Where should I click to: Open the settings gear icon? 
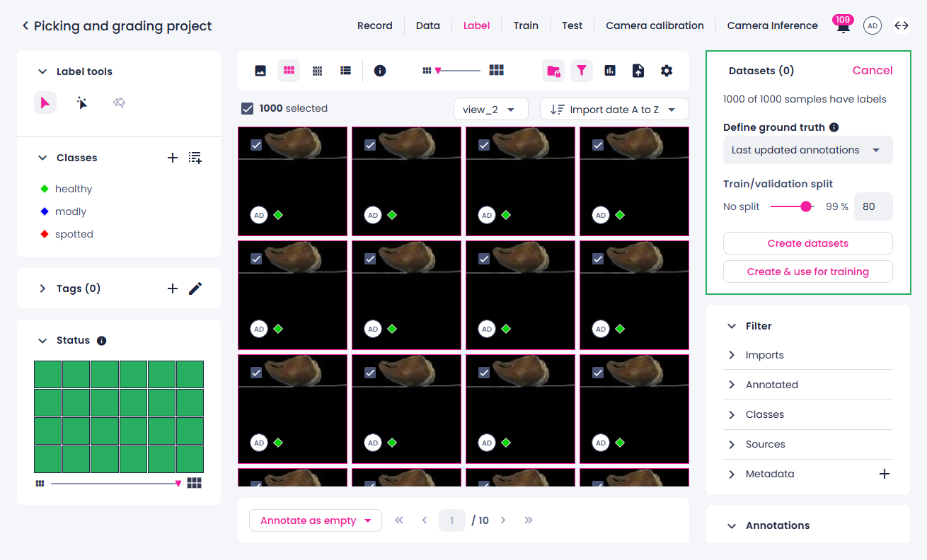[x=667, y=71]
